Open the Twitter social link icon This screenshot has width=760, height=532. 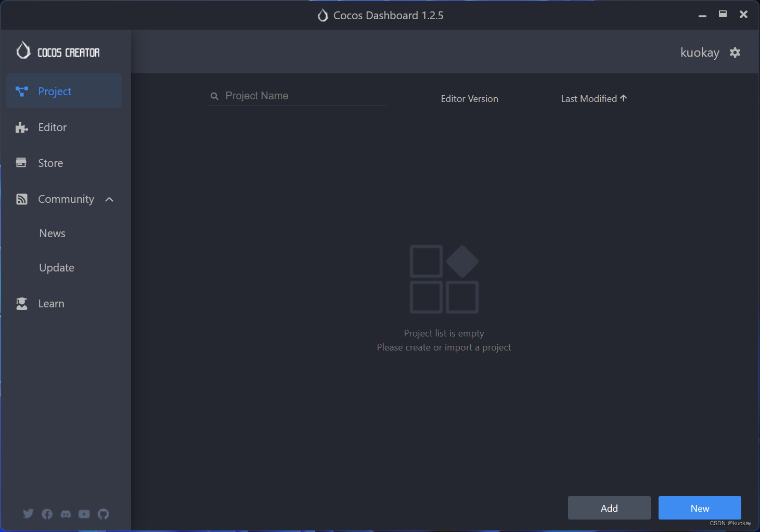point(28,514)
